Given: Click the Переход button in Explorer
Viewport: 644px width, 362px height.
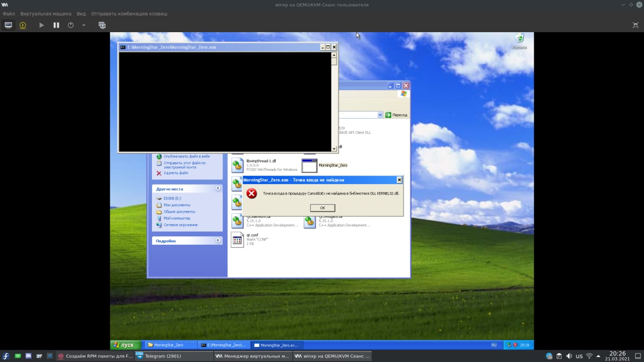Looking at the screenshot, I should coord(396,115).
